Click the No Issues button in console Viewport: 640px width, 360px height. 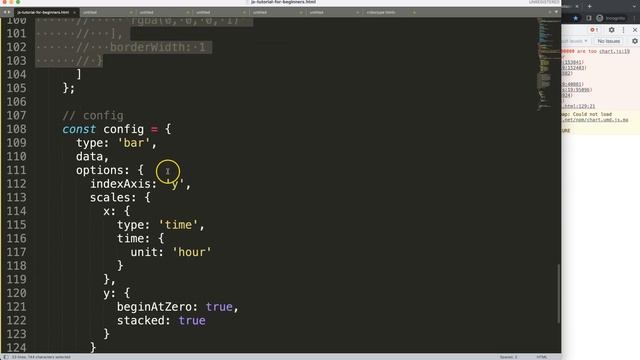click(609, 41)
